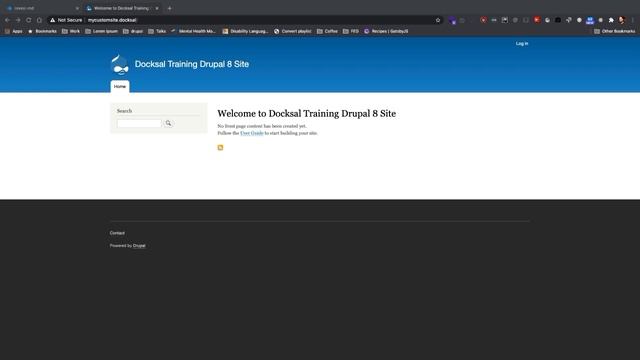Click the purple extension icon with badge
This screenshot has height=360, width=640.
pyautogui.click(x=452, y=20)
